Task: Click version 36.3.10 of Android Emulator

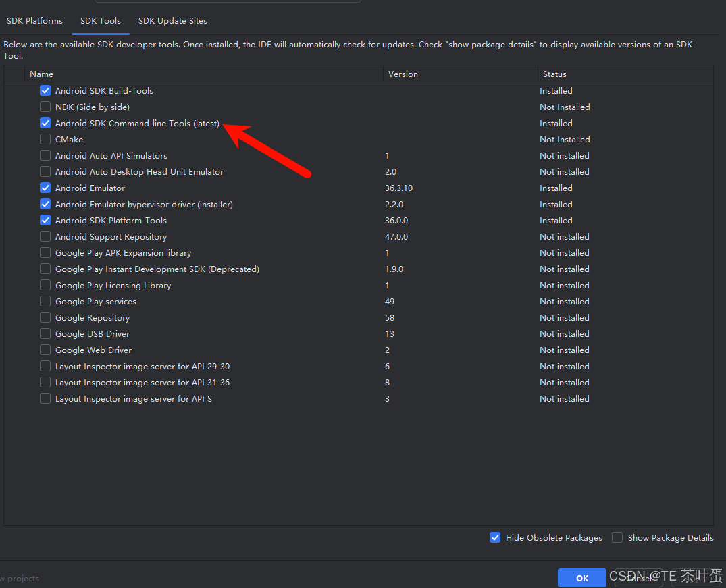Action: [x=398, y=188]
